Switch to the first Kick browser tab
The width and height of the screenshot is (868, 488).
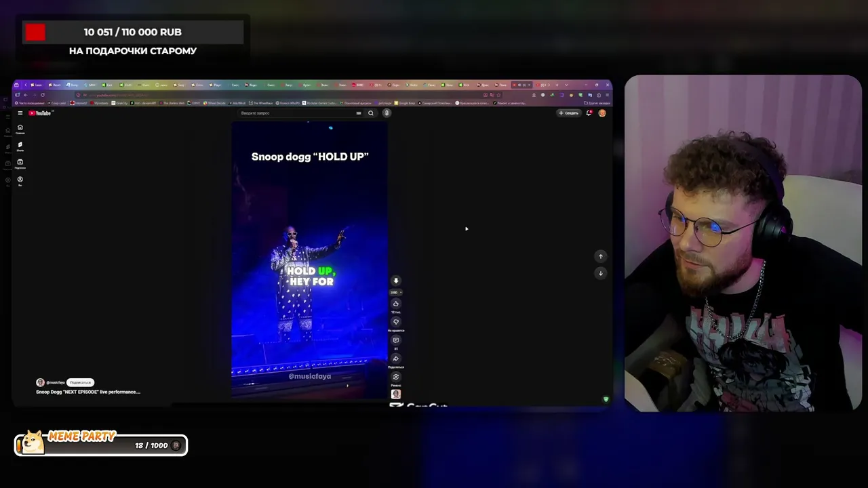click(107, 85)
